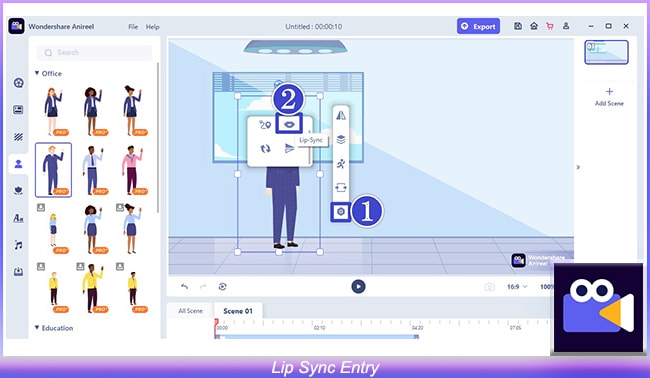Click the replay/reset circular icon
This screenshot has height=378, width=650.
(x=223, y=286)
